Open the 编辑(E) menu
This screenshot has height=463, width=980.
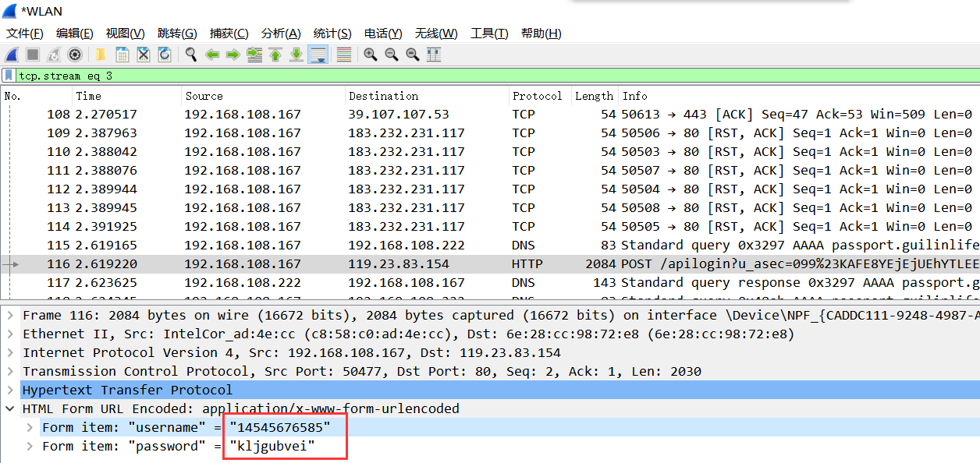click(x=75, y=34)
